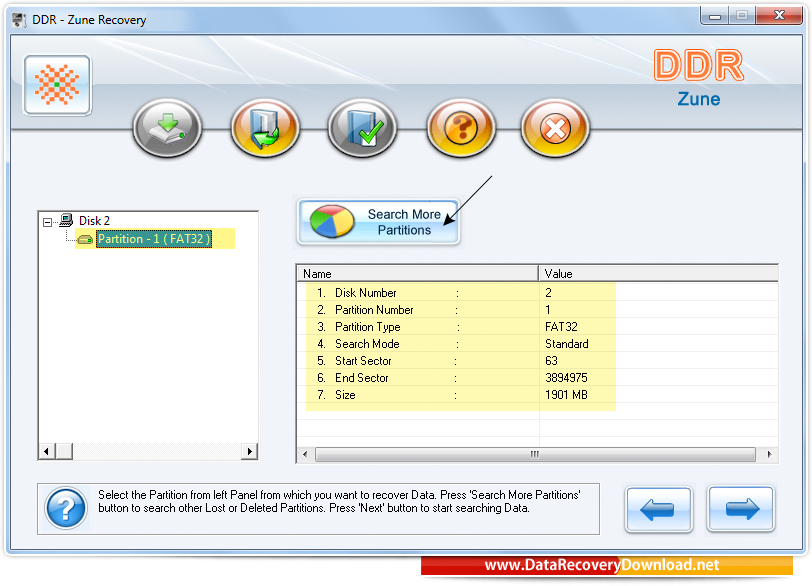Image resolution: width=812 pixels, height=586 pixels.
Task: Click the Standard value cell
Action: [567, 344]
